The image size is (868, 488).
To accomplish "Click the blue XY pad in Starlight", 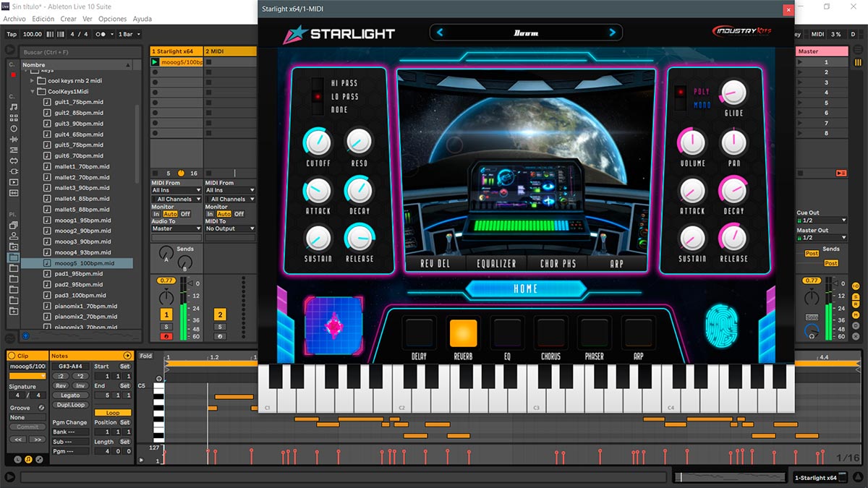I will (x=333, y=325).
